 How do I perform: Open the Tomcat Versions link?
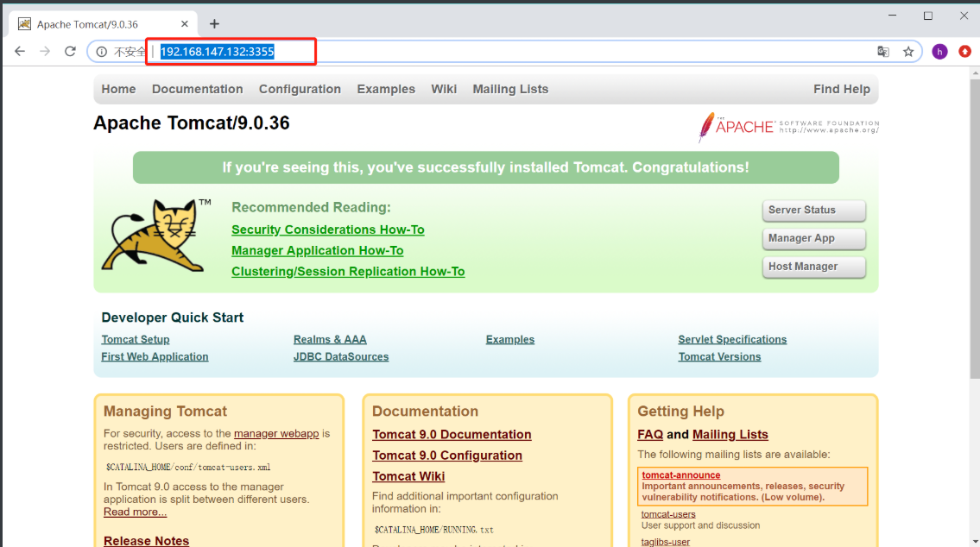[x=719, y=356]
